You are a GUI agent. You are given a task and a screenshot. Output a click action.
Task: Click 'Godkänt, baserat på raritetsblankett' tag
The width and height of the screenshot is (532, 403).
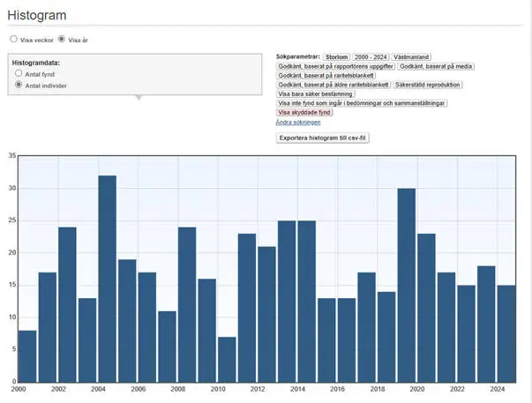click(326, 75)
